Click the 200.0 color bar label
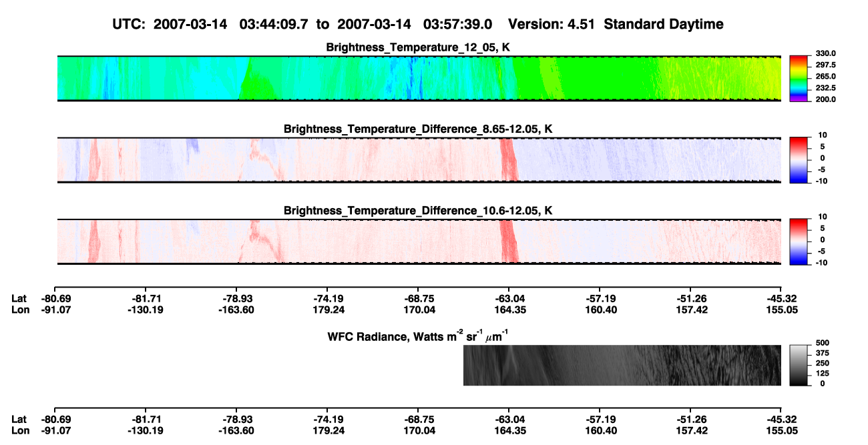Image resolution: width=868 pixels, height=445 pixels. pos(826,99)
